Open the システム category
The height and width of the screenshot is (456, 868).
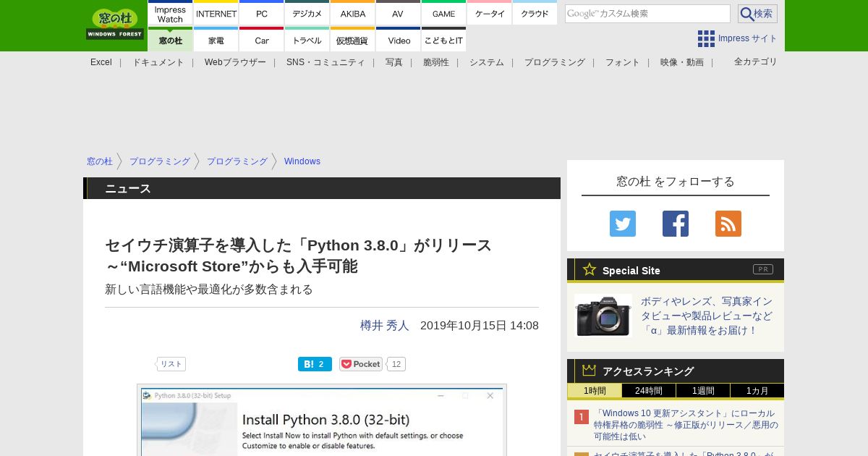(x=487, y=62)
